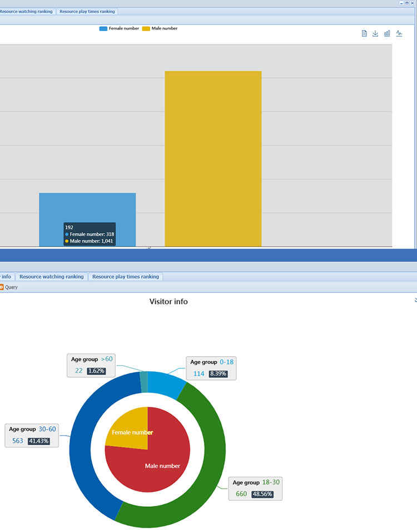Select the teal >60 donut segment
Image resolution: width=417 pixels, height=532 pixels.
click(x=144, y=382)
